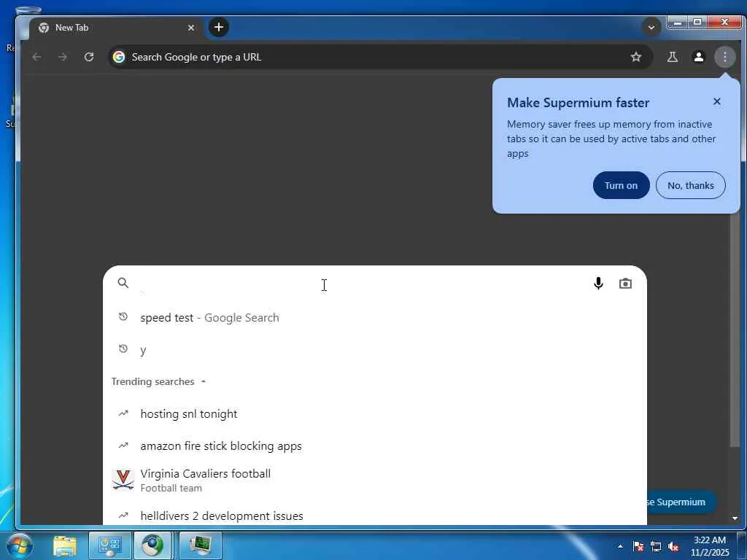Open a new tab with plus button
This screenshot has width=747, height=560.
tap(219, 27)
